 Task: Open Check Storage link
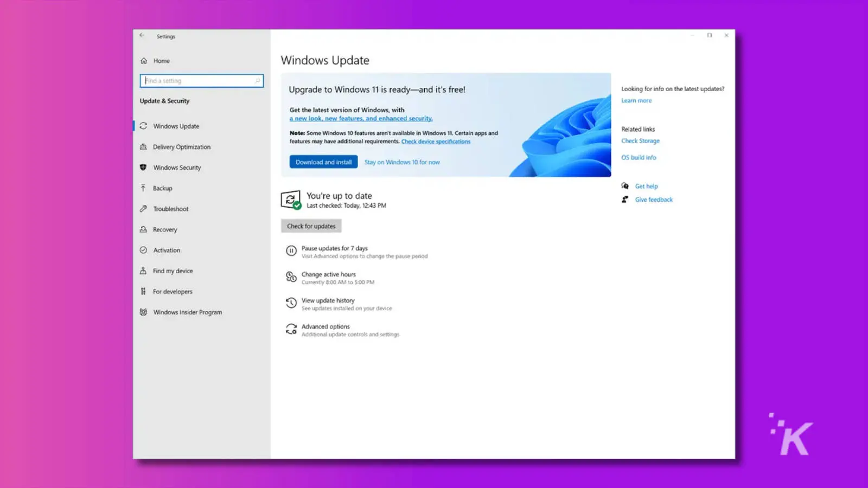coord(640,140)
